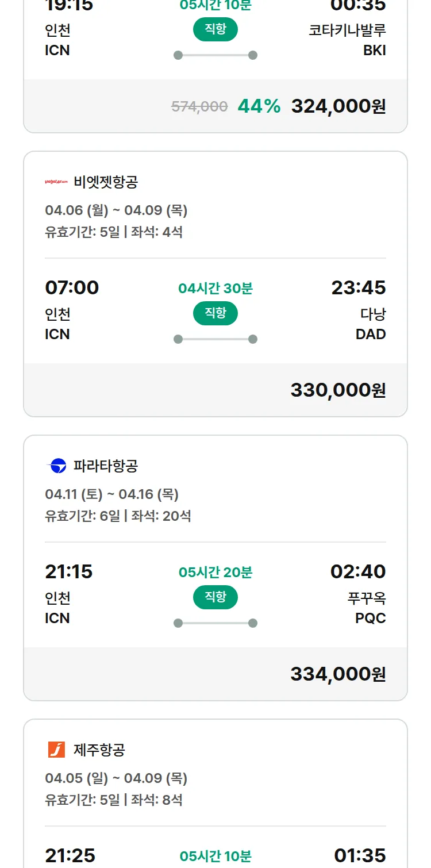Viewport: 431px width, 868px height.
Task: Click the PQC destination airport code
Action: (371, 618)
